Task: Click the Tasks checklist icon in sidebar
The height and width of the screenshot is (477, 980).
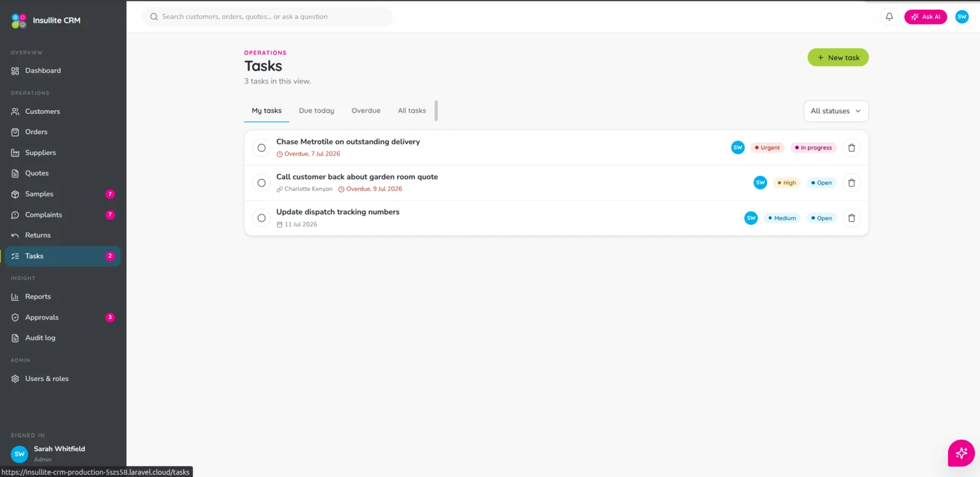Action: pyautogui.click(x=15, y=256)
